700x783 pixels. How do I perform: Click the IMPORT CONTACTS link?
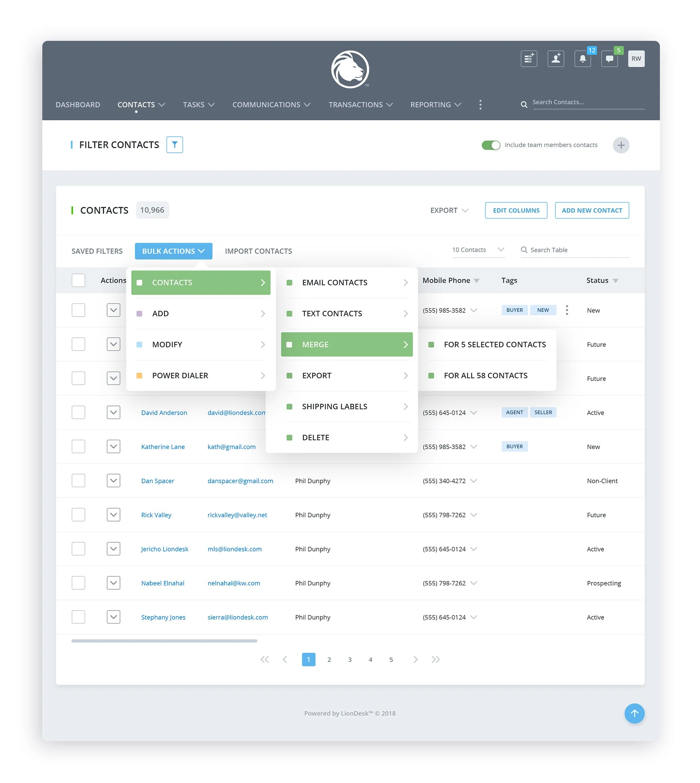(x=258, y=251)
